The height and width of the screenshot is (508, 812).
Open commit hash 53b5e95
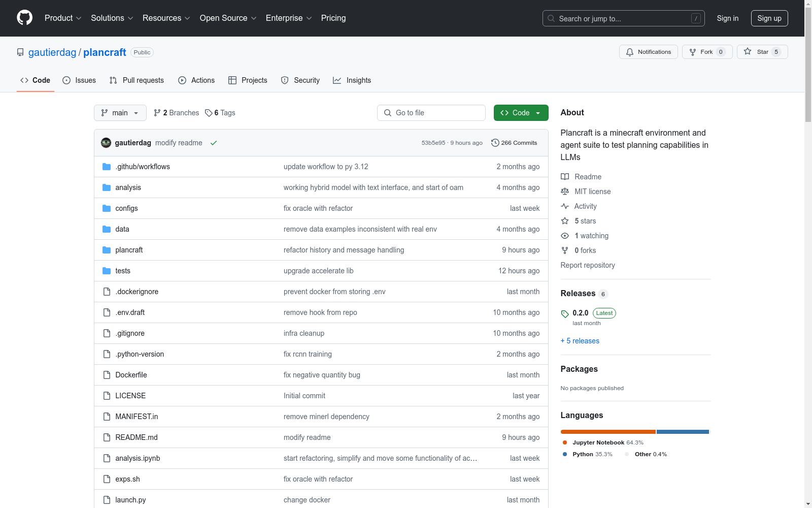point(433,143)
